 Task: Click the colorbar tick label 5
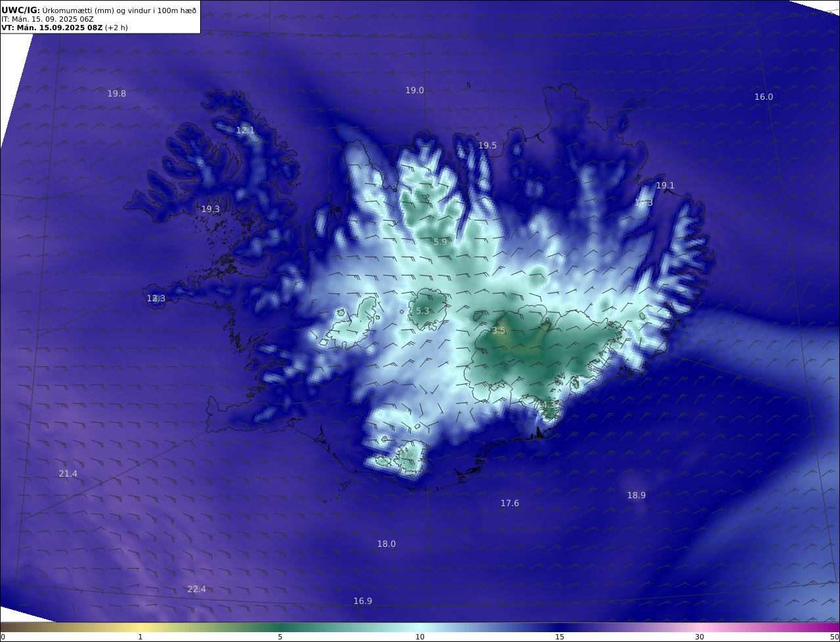click(x=280, y=637)
